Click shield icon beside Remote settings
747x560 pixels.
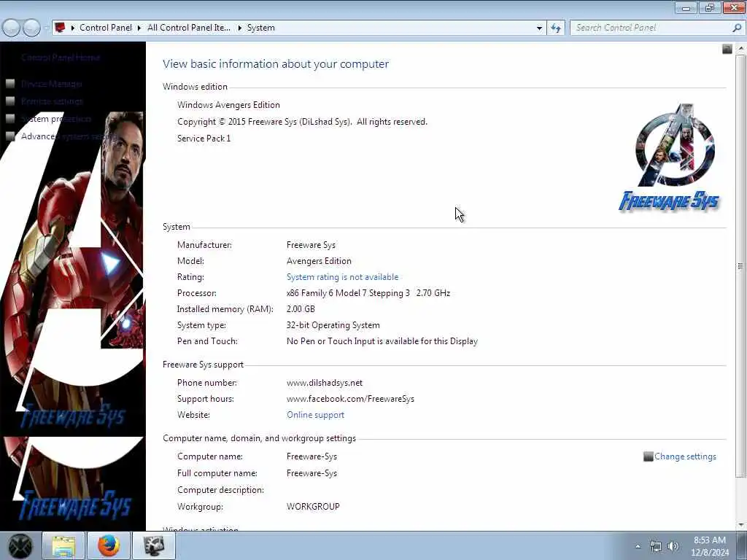(10, 101)
